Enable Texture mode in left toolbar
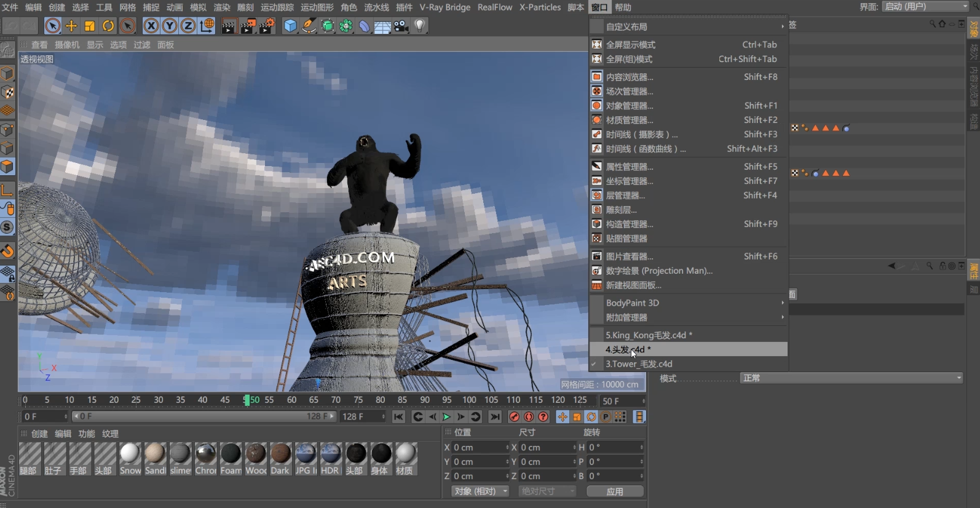Screen dimensions: 980x508 pos(7,92)
